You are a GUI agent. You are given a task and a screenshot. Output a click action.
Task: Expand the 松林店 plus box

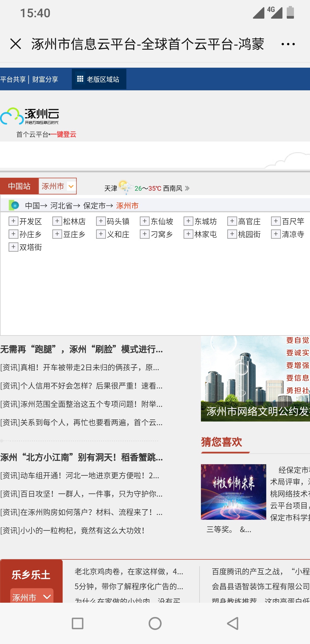[57, 221]
